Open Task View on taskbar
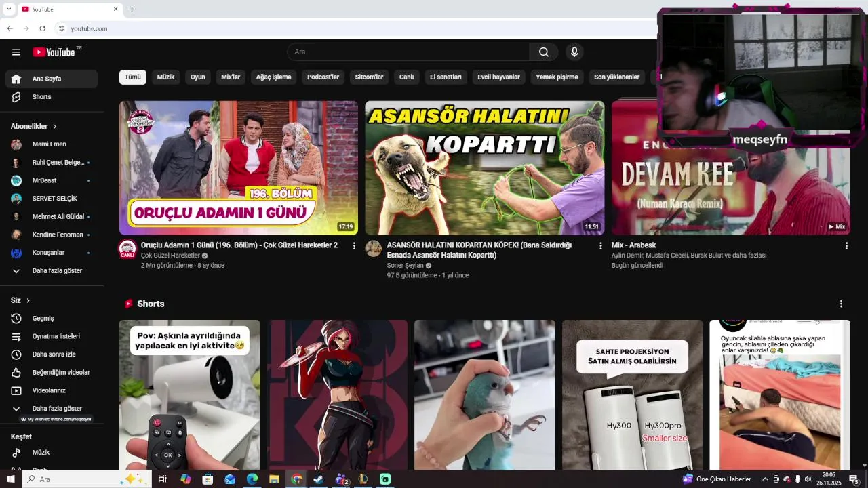The height and width of the screenshot is (488, 868). [x=163, y=479]
